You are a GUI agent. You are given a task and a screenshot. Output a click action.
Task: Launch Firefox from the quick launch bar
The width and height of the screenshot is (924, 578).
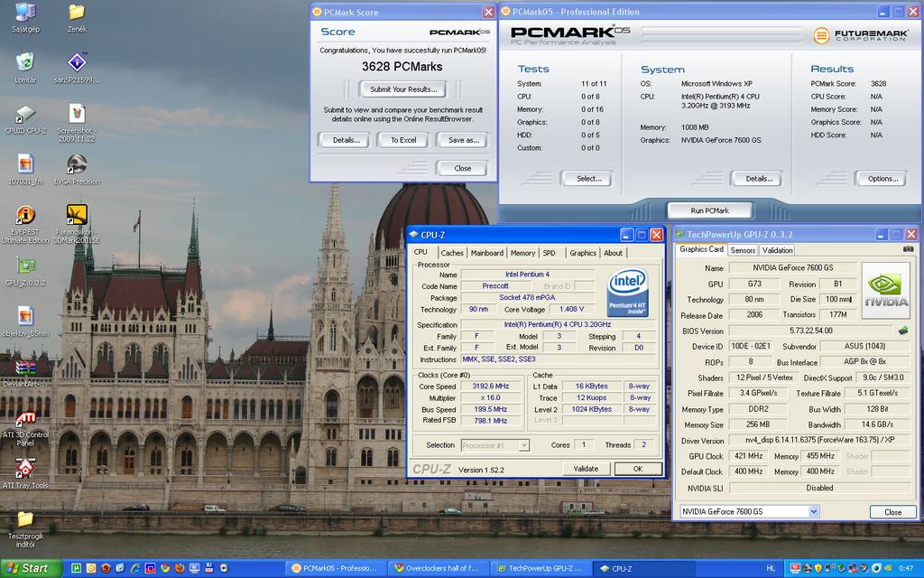click(180, 568)
